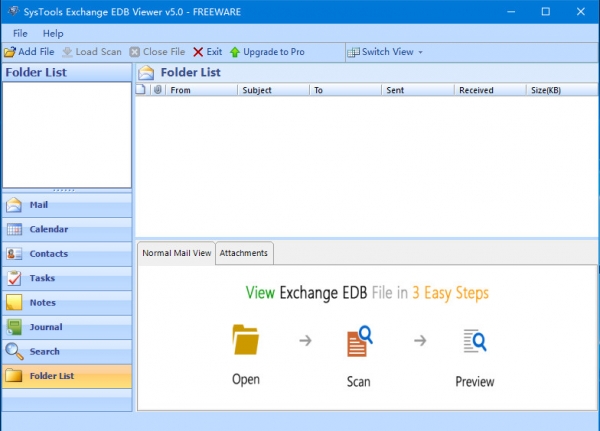Screen dimensions: 600x431
Task: Click the Switch View grid icon
Action: click(353, 52)
